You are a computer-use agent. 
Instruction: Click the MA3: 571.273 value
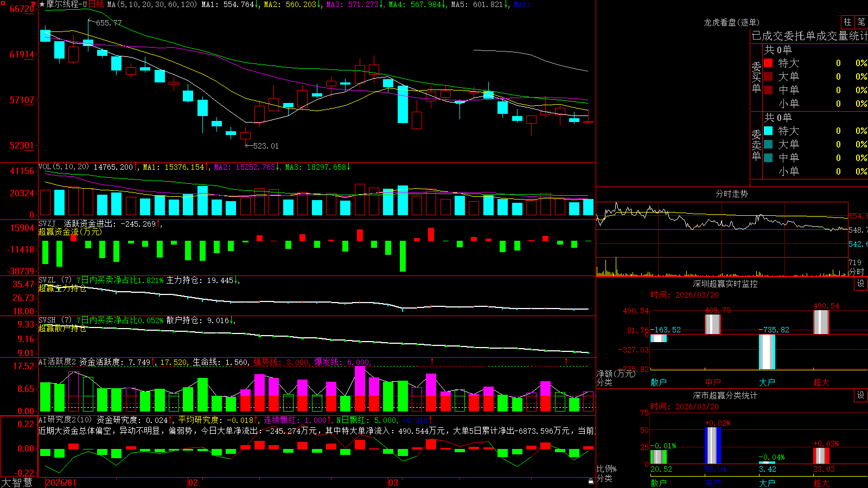pos(355,4)
